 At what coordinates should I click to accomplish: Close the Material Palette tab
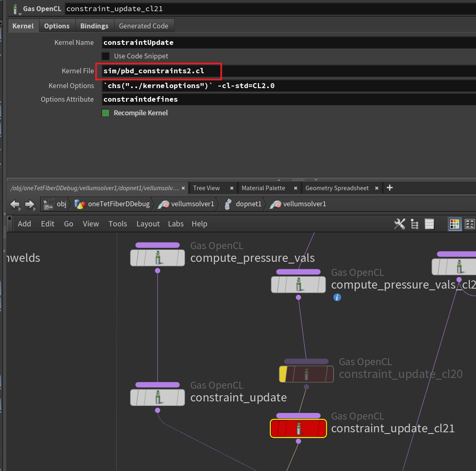(x=296, y=188)
